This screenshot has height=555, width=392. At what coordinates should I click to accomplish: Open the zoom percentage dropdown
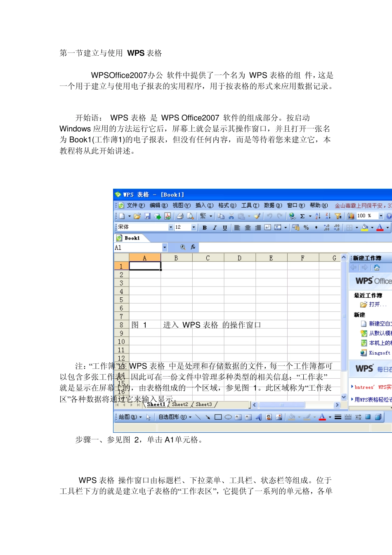(381, 216)
